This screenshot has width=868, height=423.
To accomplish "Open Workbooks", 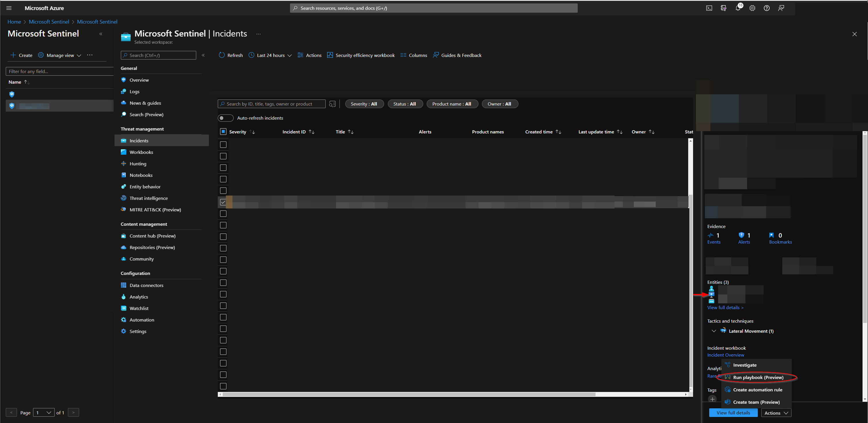I will 141,152.
